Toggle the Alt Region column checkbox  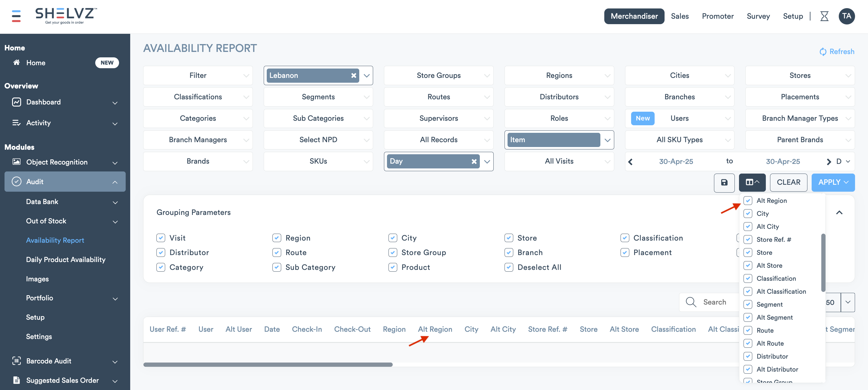[x=748, y=200]
